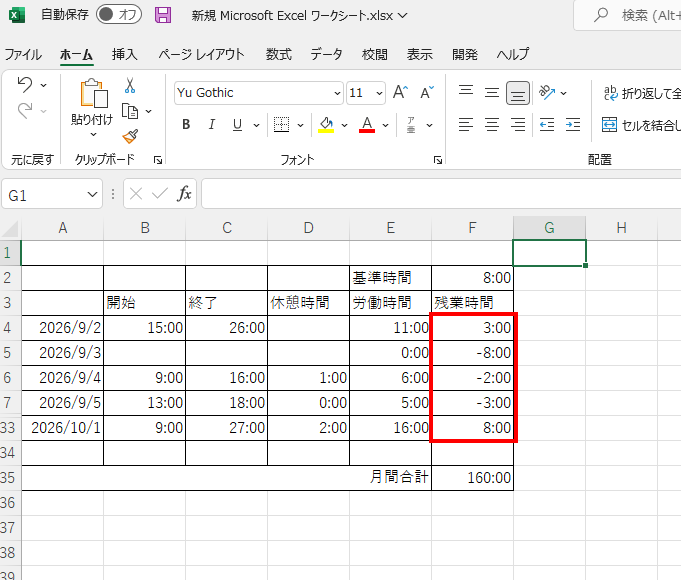Open the font color dropdown arrow
The height and width of the screenshot is (580, 681).
[x=385, y=126]
